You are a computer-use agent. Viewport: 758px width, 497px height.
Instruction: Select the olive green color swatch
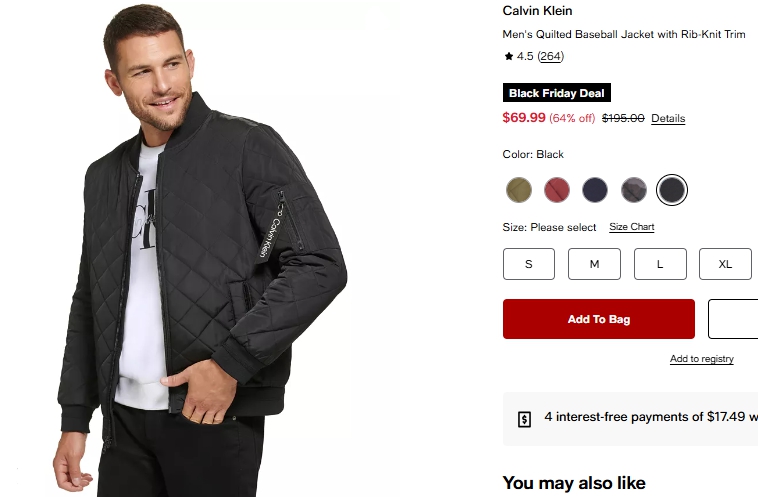[x=518, y=189]
